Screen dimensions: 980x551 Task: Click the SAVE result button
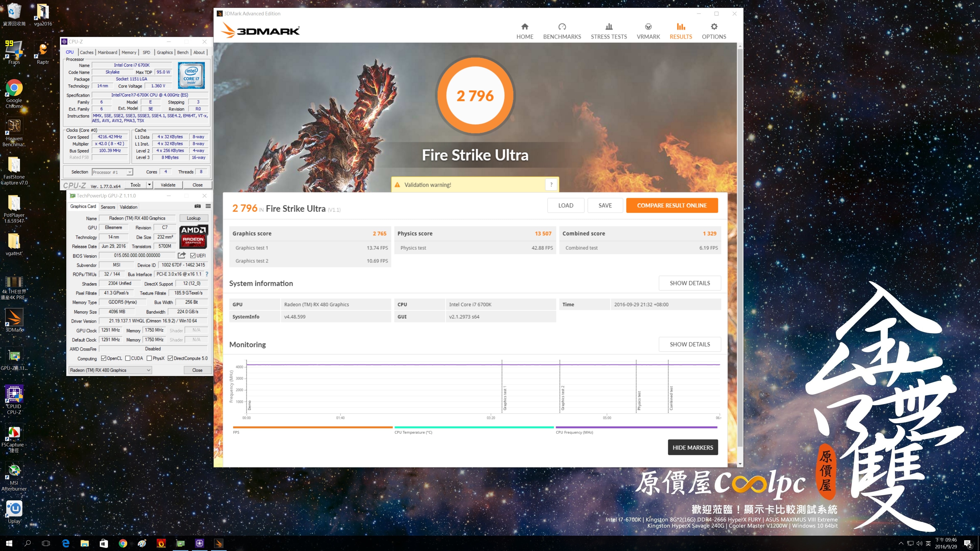pyautogui.click(x=605, y=205)
